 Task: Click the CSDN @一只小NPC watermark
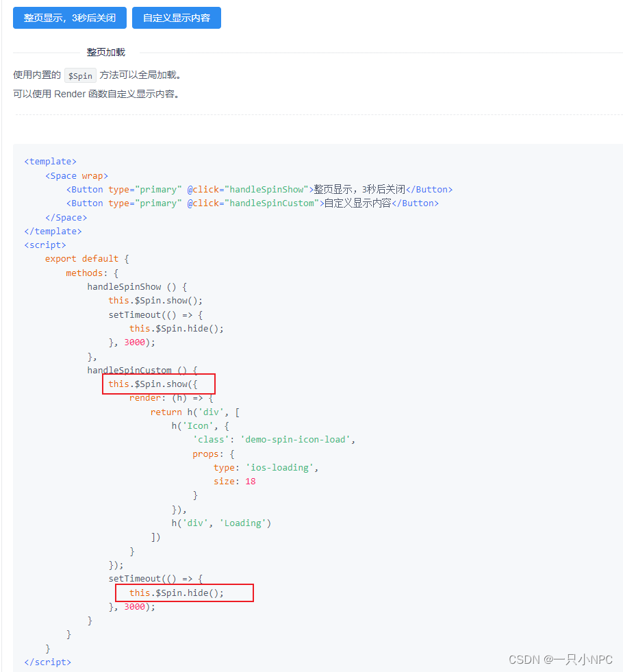560,660
